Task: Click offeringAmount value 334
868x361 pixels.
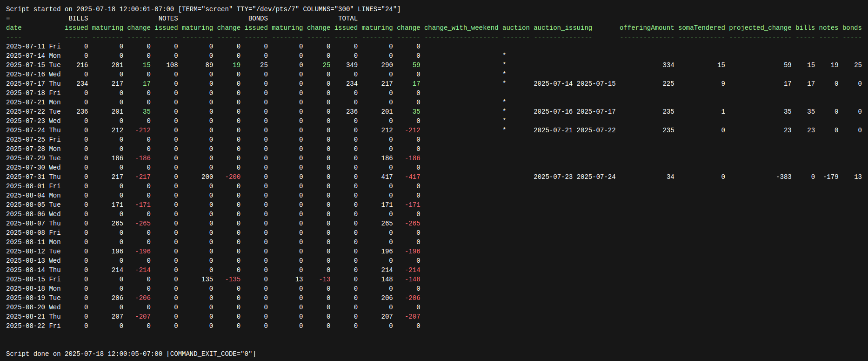Action: point(668,65)
